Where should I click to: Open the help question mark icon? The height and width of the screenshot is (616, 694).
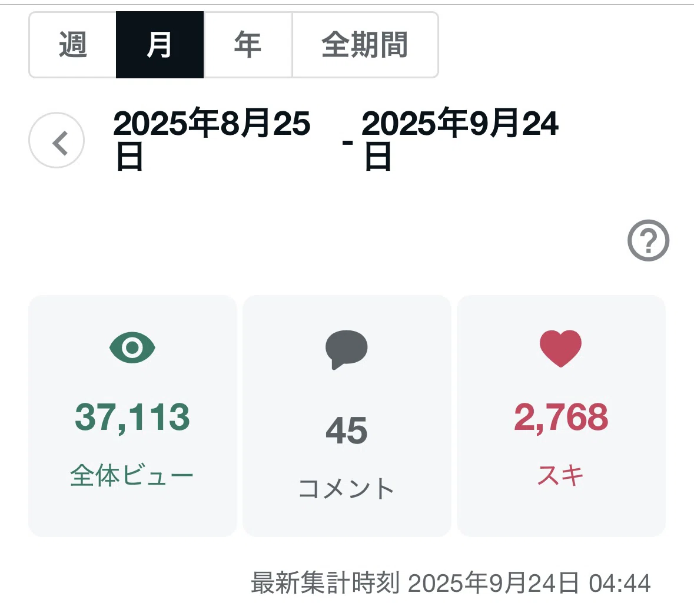pos(649,240)
